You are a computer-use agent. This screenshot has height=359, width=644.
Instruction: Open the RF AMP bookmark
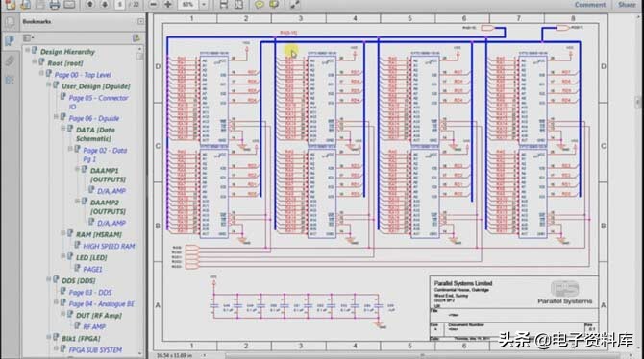pos(94,326)
